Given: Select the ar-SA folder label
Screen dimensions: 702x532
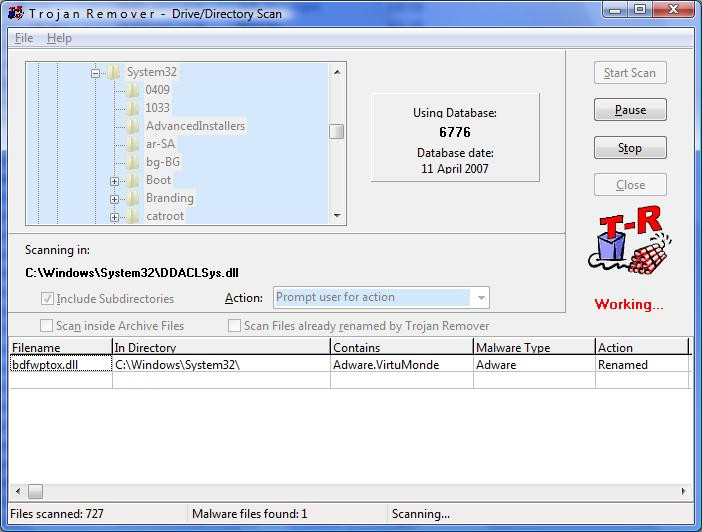Looking at the screenshot, I should coord(160,144).
